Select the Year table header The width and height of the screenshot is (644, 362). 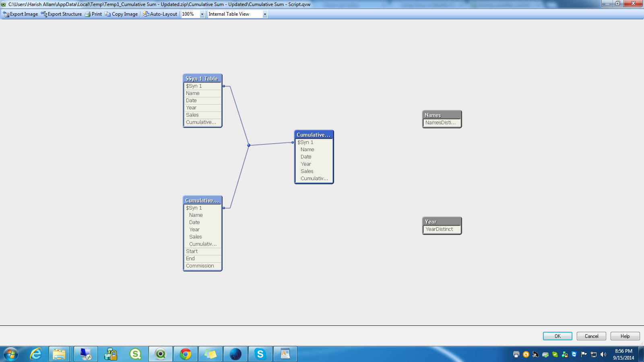tap(442, 222)
